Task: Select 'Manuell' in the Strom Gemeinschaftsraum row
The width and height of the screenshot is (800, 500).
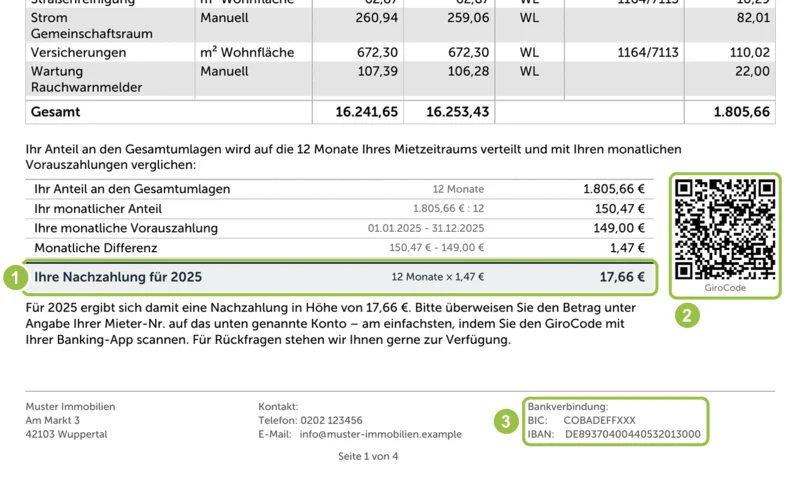Action: click(224, 18)
